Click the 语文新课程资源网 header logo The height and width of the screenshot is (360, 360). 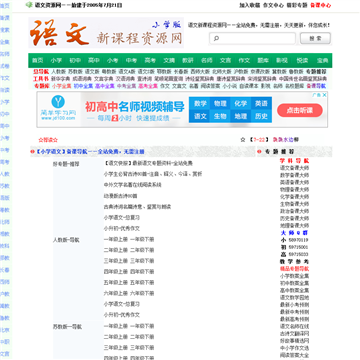(106, 33)
